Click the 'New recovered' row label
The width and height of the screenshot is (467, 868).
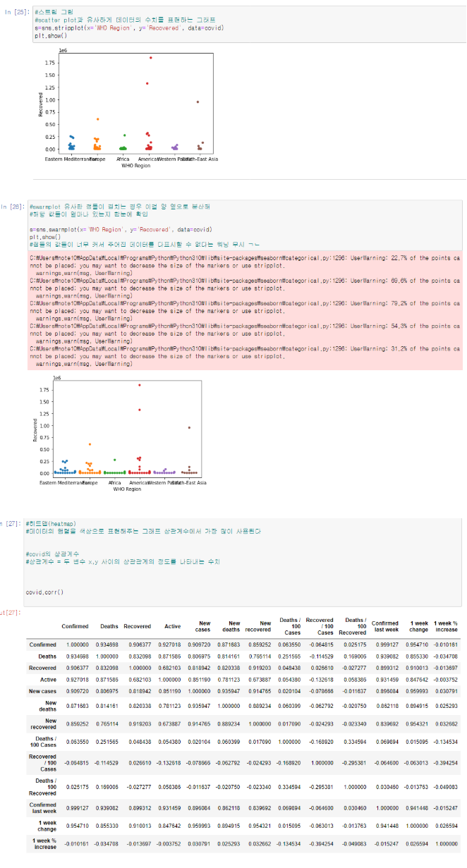point(43,726)
